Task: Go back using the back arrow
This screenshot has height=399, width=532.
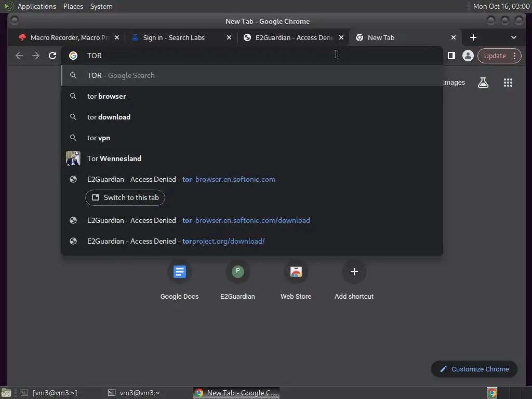Action: [19, 56]
